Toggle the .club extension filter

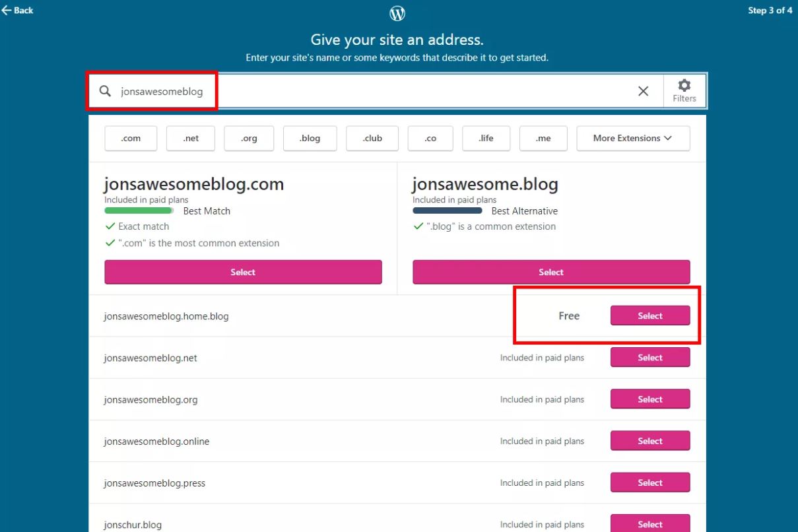click(x=372, y=138)
